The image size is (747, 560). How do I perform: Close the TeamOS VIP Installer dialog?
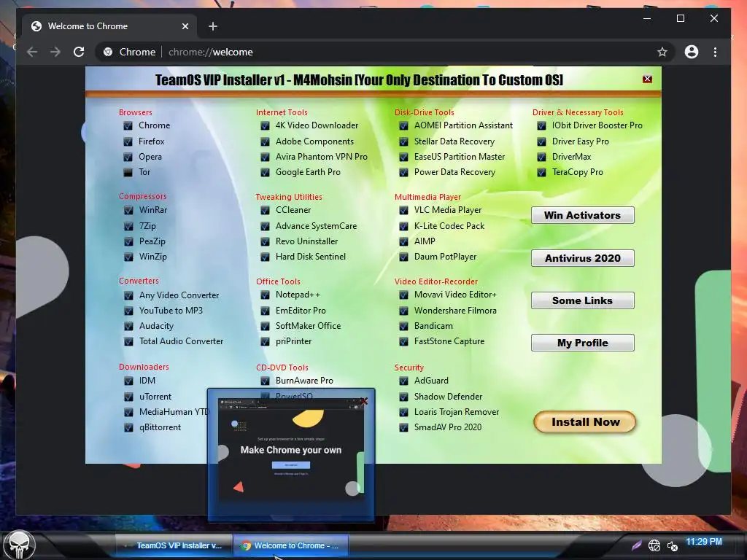[647, 79]
